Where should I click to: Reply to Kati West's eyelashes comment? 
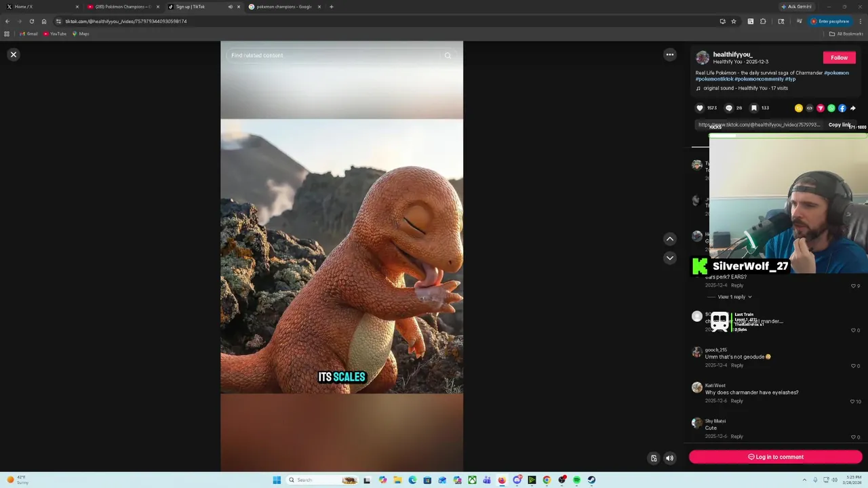point(737,401)
